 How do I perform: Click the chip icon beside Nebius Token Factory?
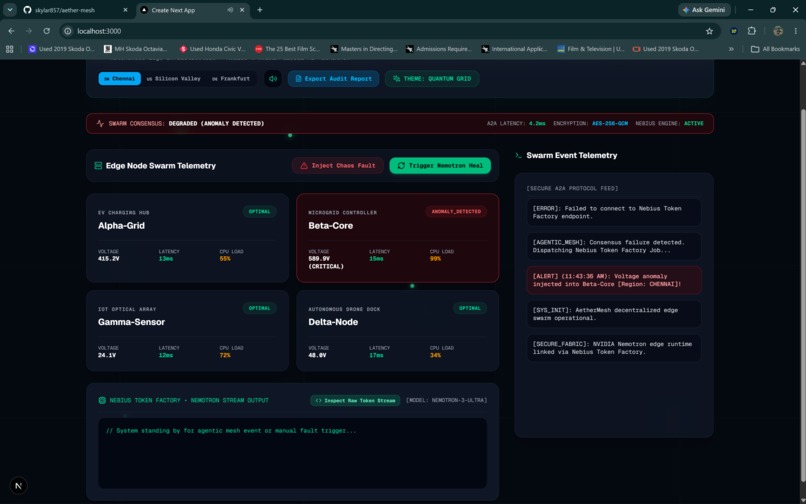click(102, 400)
